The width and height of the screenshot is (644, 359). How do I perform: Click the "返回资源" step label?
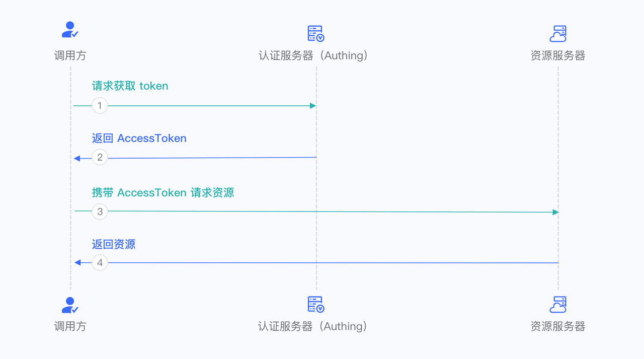[x=114, y=245]
